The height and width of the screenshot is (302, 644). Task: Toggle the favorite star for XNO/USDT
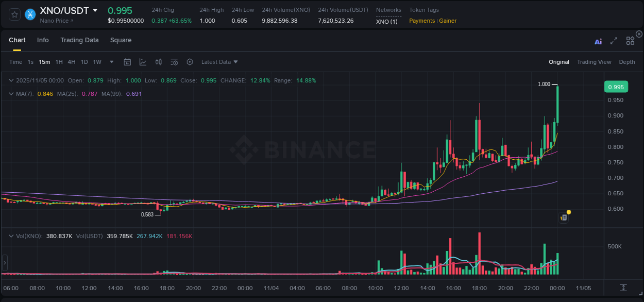(14, 14)
